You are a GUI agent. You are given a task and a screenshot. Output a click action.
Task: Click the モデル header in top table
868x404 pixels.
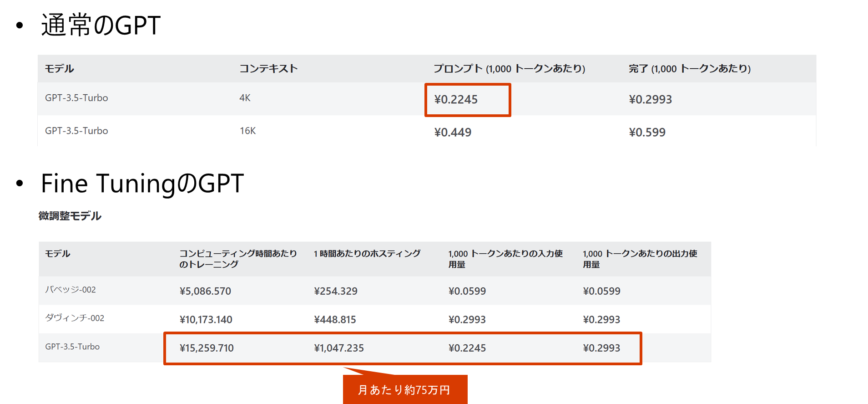(x=59, y=69)
